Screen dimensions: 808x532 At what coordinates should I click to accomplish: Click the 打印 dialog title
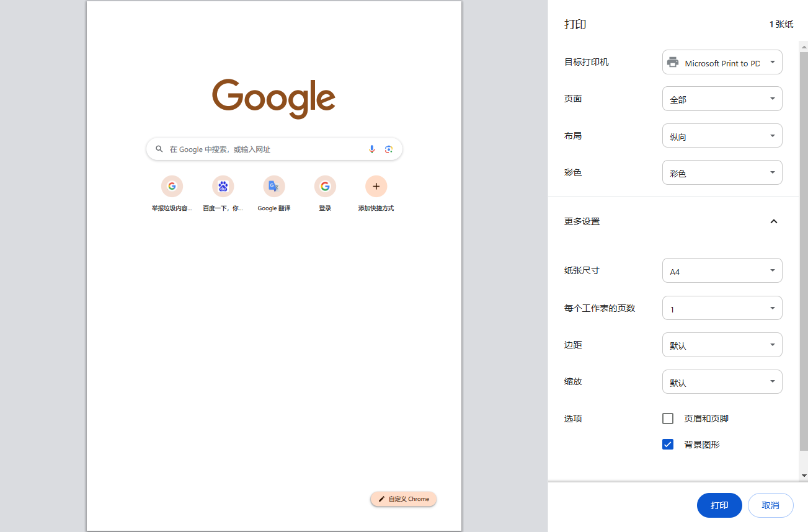(575, 24)
